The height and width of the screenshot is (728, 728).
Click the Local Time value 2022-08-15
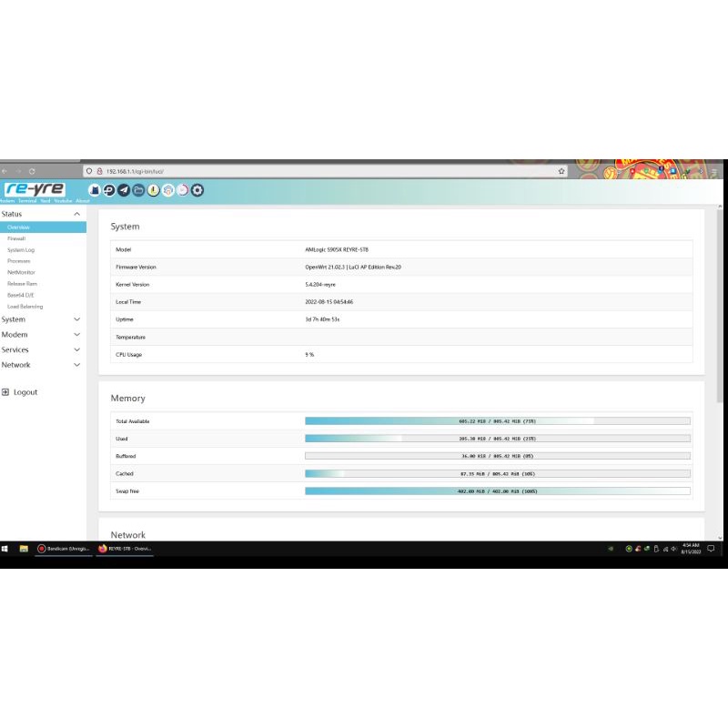pyautogui.click(x=329, y=302)
